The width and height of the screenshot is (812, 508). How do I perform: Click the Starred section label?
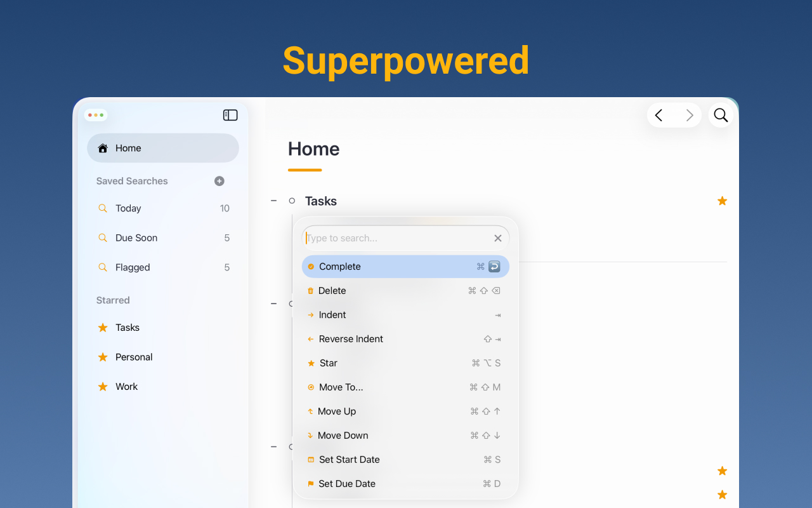point(113,300)
